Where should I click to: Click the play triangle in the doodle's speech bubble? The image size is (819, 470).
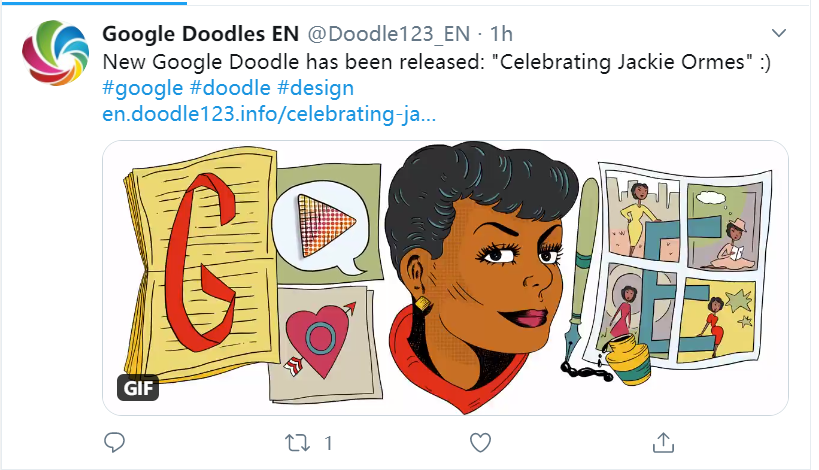325,225
